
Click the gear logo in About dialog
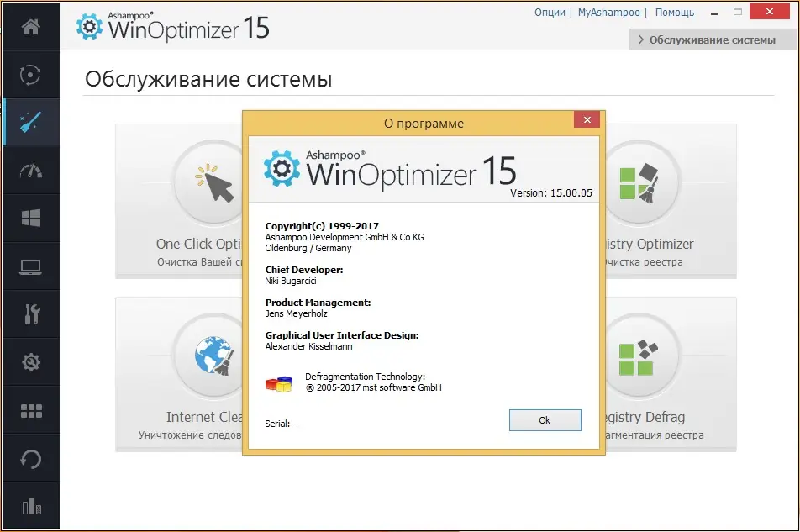pos(282,168)
